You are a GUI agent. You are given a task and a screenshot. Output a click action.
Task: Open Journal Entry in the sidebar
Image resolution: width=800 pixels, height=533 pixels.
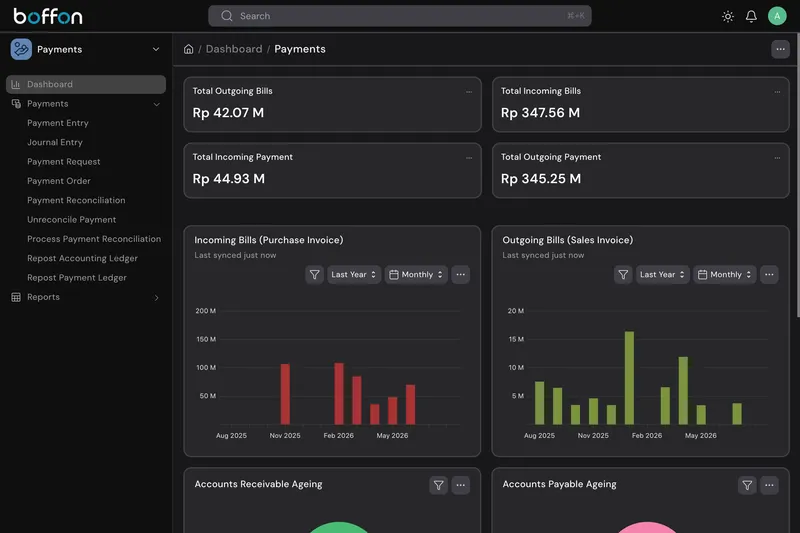pos(55,142)
